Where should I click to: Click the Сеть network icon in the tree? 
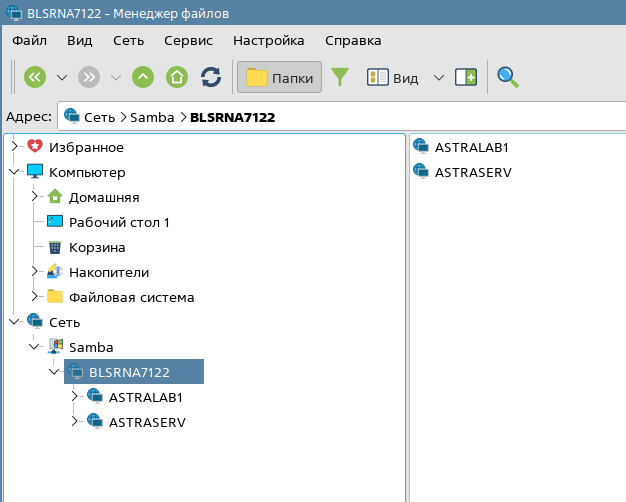35,321
